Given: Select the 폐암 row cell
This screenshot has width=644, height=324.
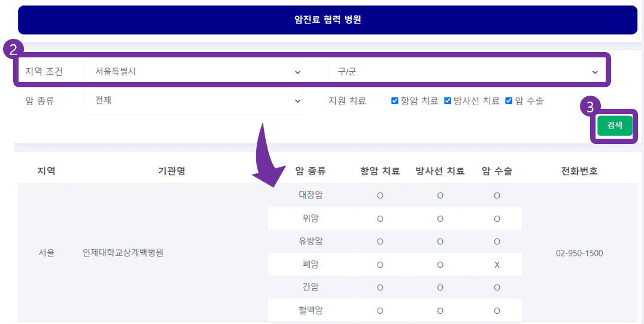Looking at the screenshot, I should [x=311, y=264].
